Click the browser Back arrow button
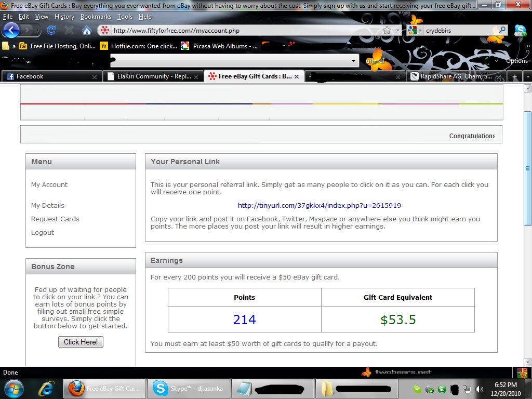 [10, 30]
